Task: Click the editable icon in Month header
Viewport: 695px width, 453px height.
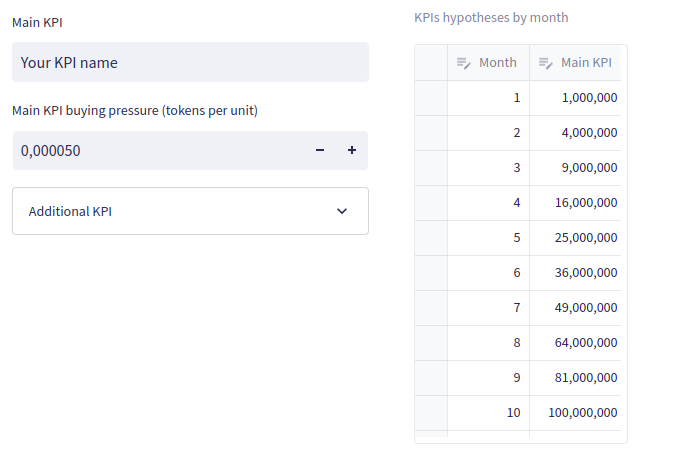Action: (x=463, y=63)
